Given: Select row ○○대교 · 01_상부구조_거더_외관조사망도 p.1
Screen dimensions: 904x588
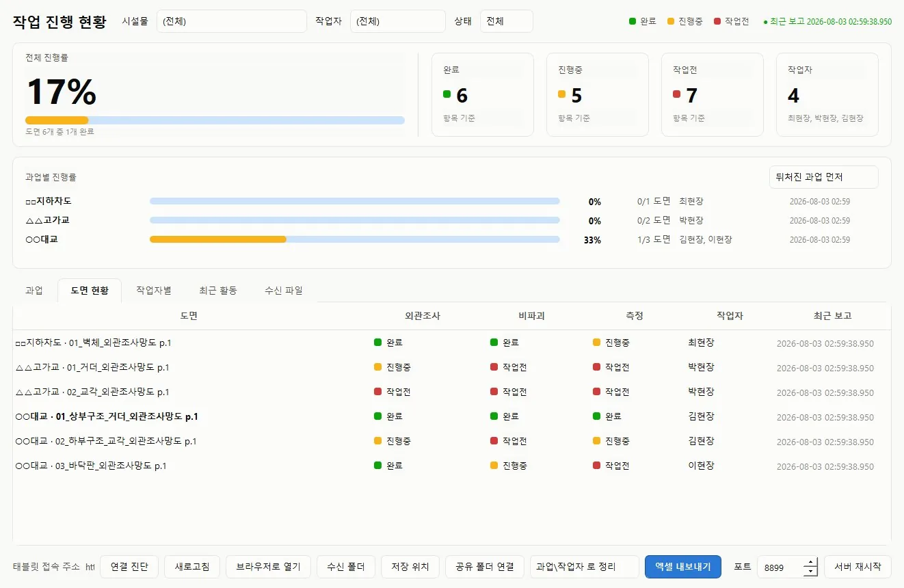Looking at the screenshot, I should (451, 416).
